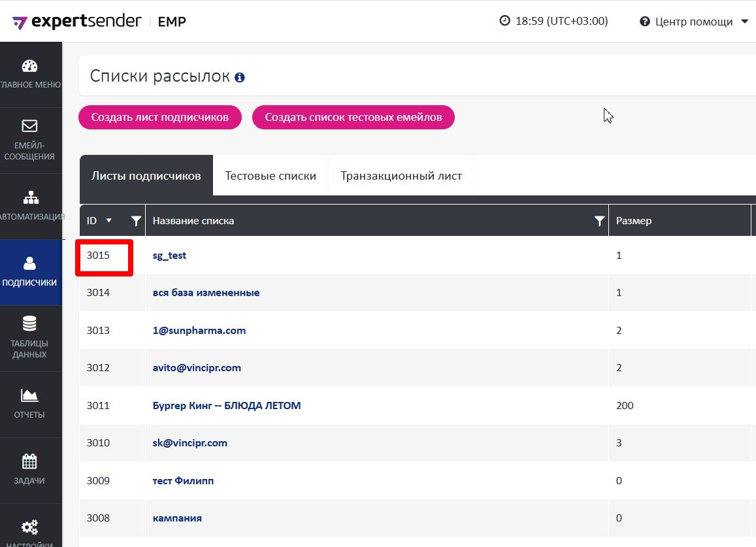This screenshot has width=756, height=547.
Task: Toggle ID column sort arrow
Action: pos(108,221)
